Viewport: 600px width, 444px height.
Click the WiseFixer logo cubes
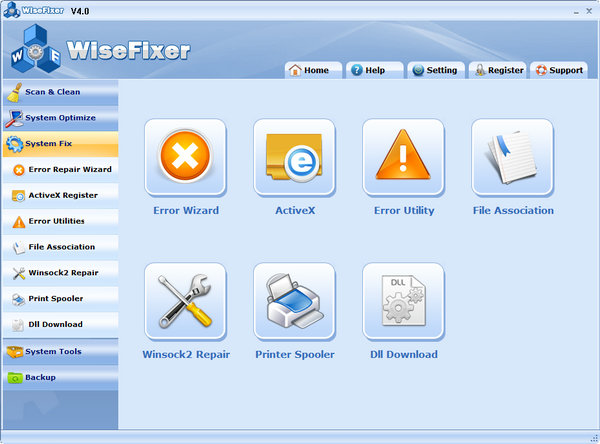pyautogui.click(x=33, y=50)
